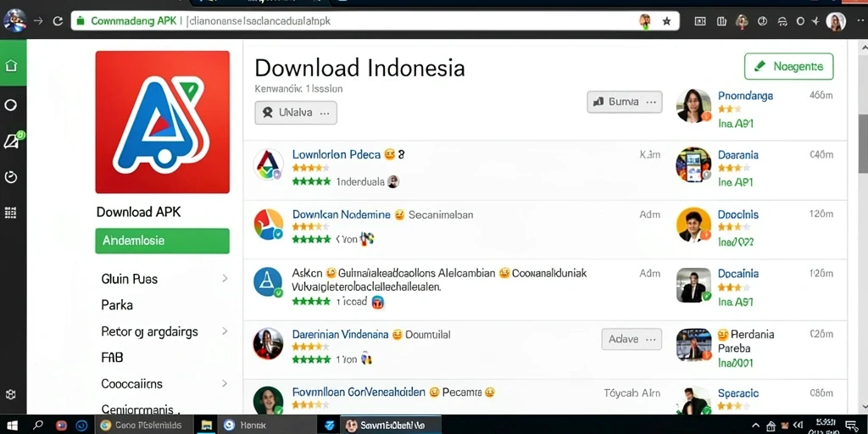Viewport: 868px width, 434px height.
Task: Click the volume icon in system tray
Action: click(798, 426)
